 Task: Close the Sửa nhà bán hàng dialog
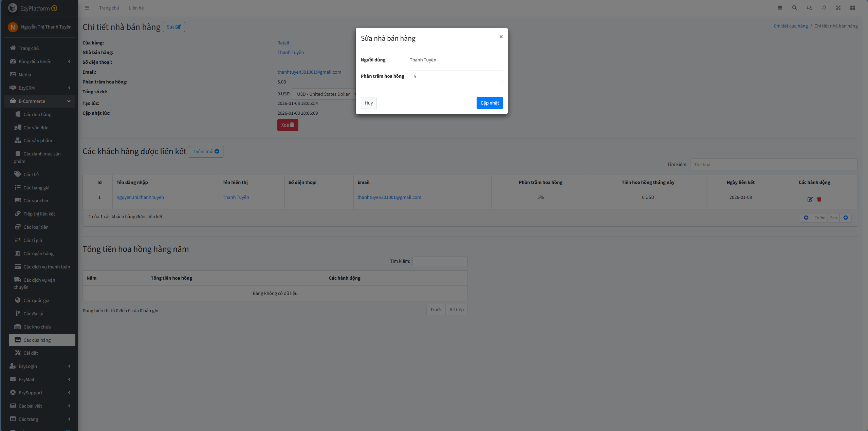click(501, 37)
